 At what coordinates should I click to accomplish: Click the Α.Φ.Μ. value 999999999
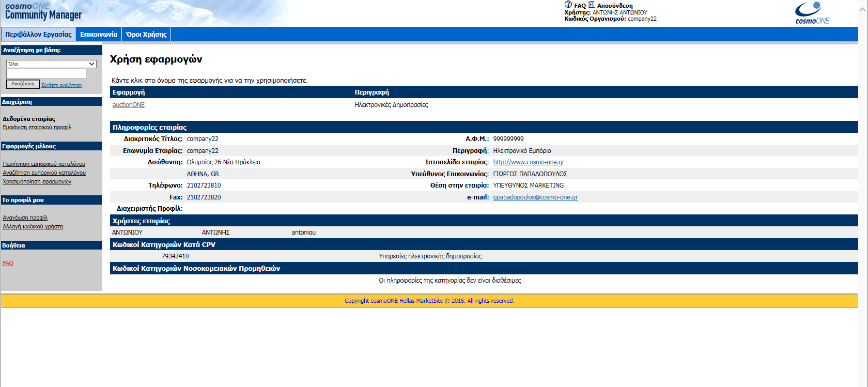coord(508,139)
